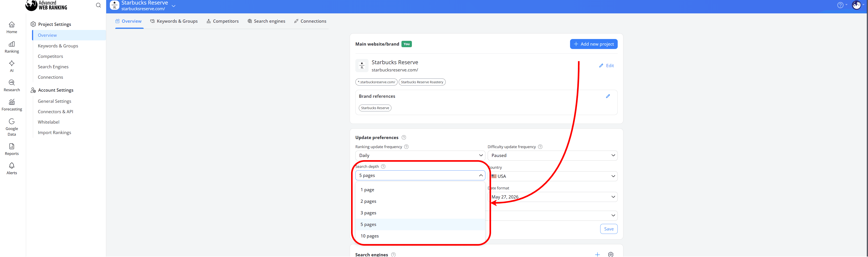Switch to Keywords & Groups tab

[x=174, y=21]
